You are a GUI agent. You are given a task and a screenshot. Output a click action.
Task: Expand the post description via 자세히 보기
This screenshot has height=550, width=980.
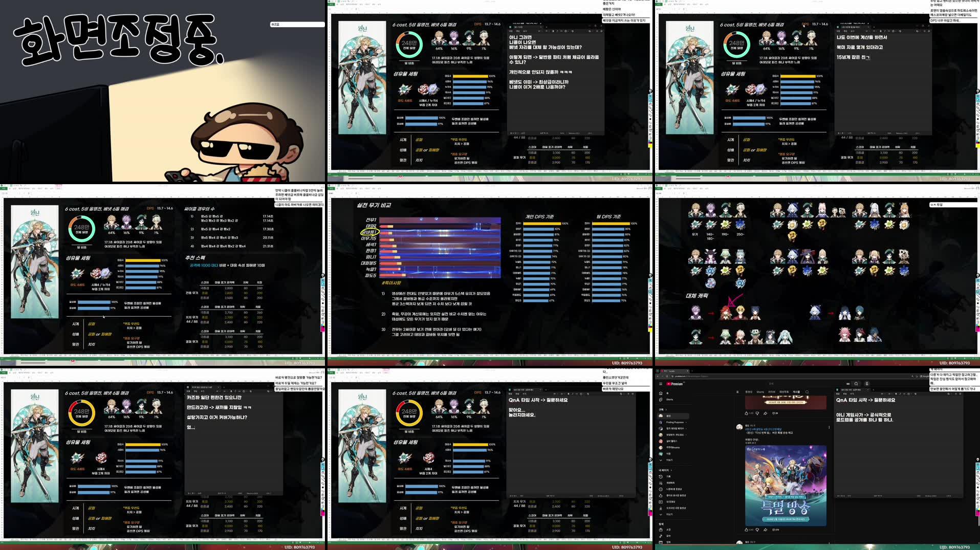click(x=750, y=443)
